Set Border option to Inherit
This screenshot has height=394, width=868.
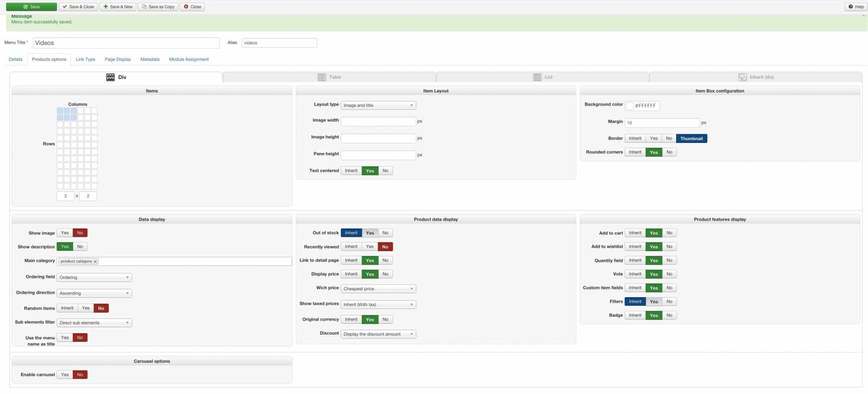point(635,139)
